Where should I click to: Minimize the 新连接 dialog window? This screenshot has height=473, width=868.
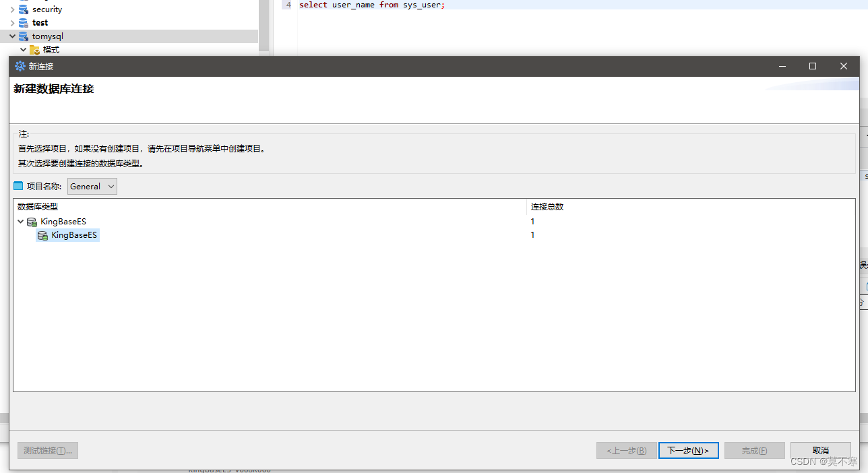pyautogui.click(x=782, y=66)
